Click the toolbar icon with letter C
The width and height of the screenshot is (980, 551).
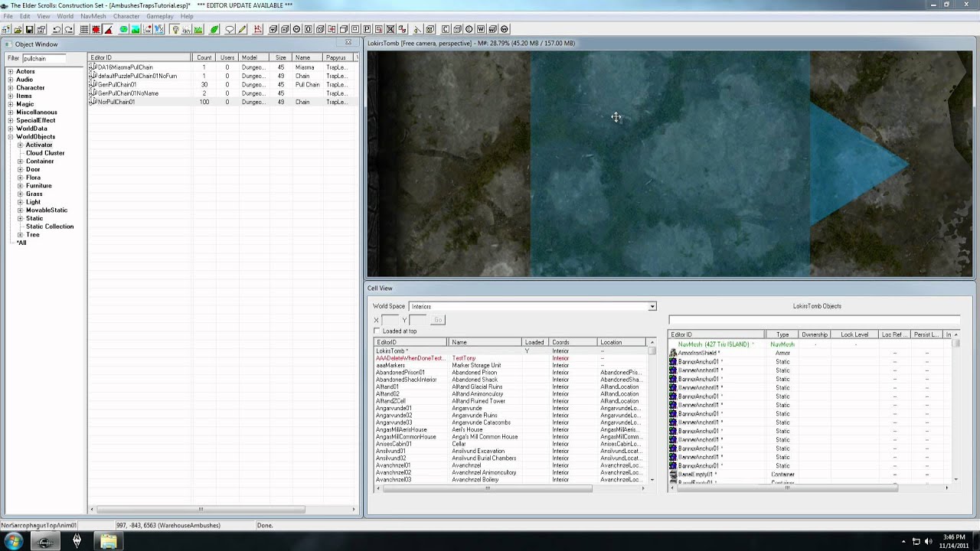(x=446, y=29)
